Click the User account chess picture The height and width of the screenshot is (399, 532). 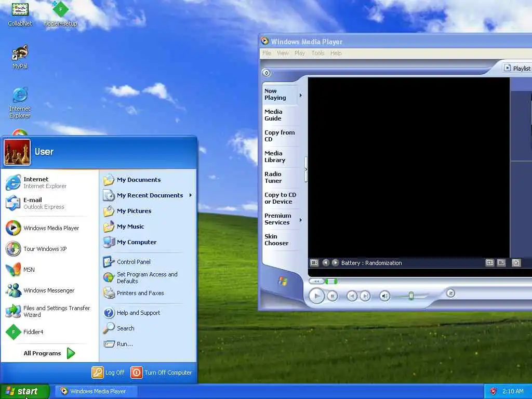tap(17, 152)
